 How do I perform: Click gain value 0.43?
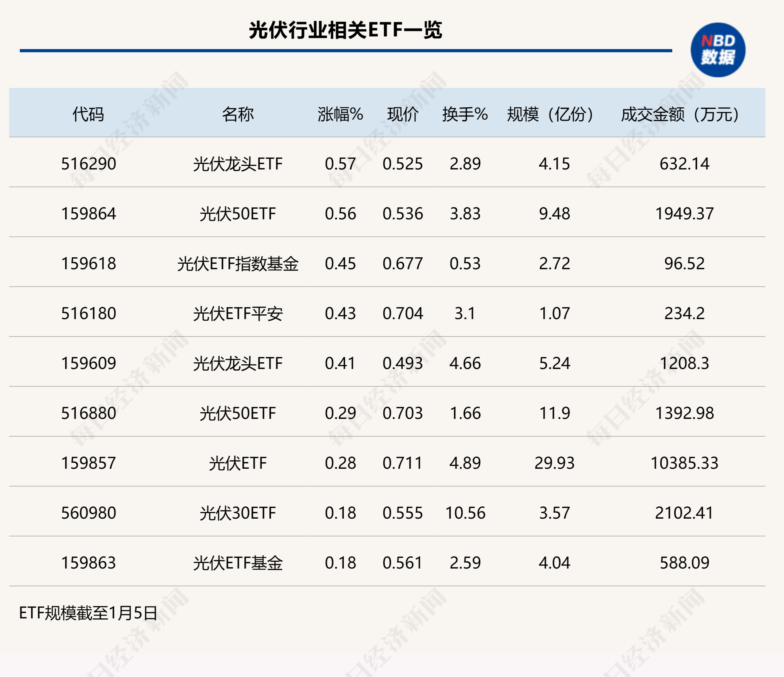click(340, 314)
